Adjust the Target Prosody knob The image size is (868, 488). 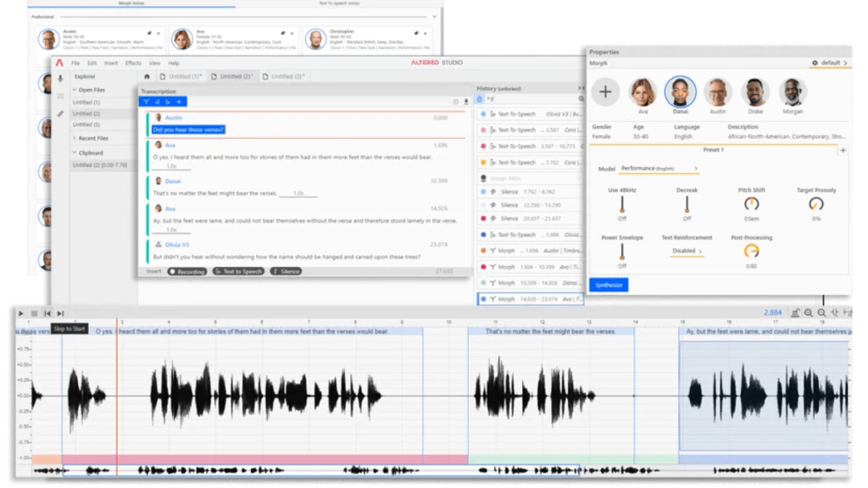pyautogui.click(x=816, y=204)
